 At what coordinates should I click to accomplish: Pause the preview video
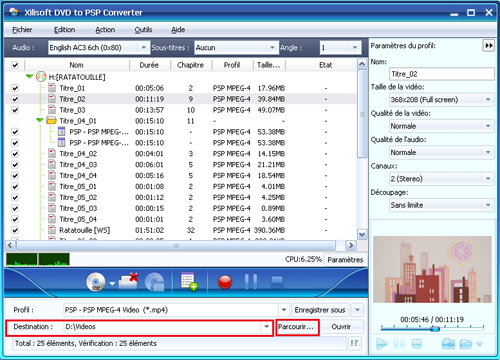point(399,344)
